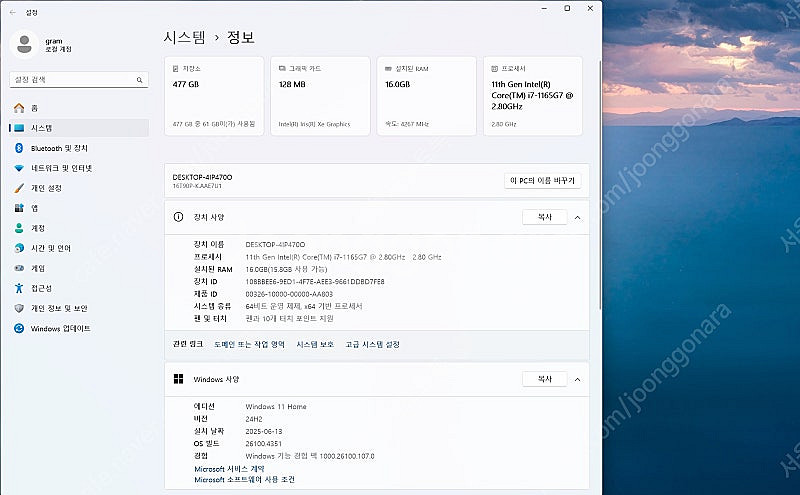Open the Bluetooth icon in sidebar
The width and height of the screenshot is (800, 495).
pos(19,148)
